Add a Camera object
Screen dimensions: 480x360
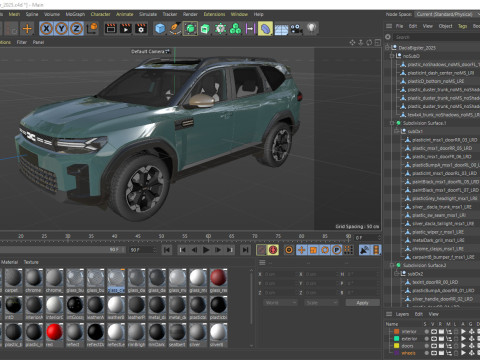[x=296, y=29]
